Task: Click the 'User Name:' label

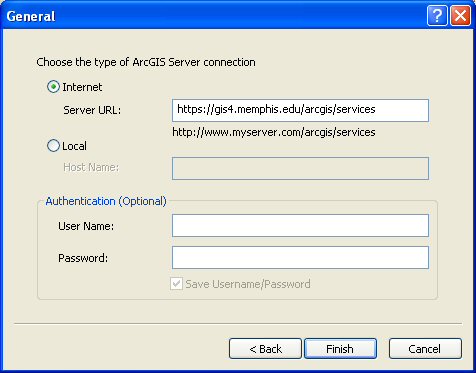Action: point(86,226)
